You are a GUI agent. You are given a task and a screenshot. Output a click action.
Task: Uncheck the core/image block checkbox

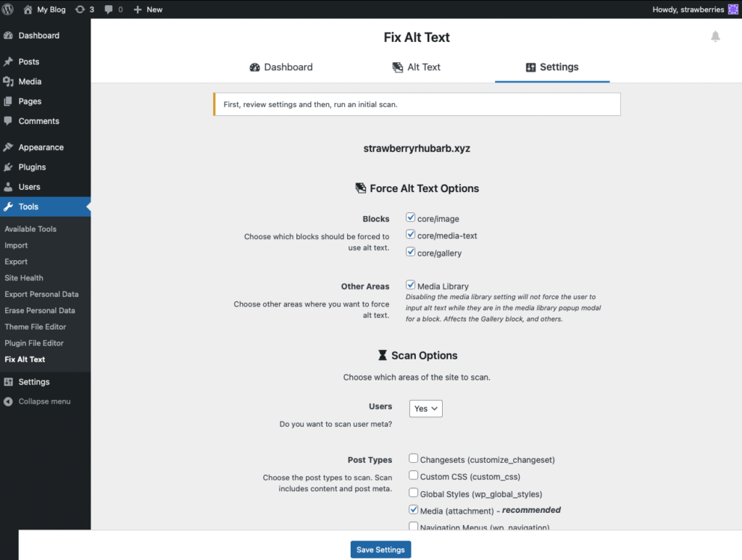pyautogui.click(x=411, y=217)
